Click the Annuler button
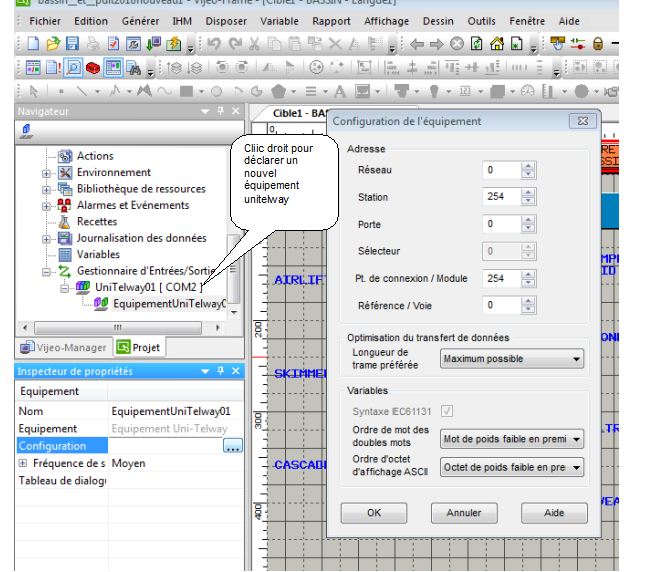Viewport: 646px width, 572px height. (463, 513)
